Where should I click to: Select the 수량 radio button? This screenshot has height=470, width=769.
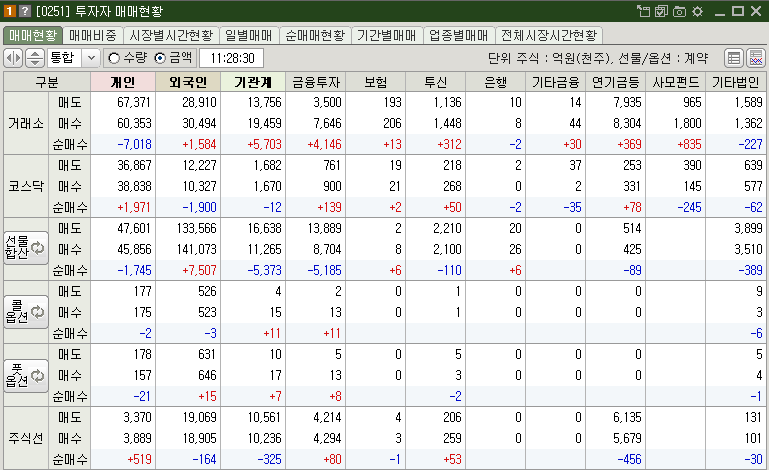[114, 58]
